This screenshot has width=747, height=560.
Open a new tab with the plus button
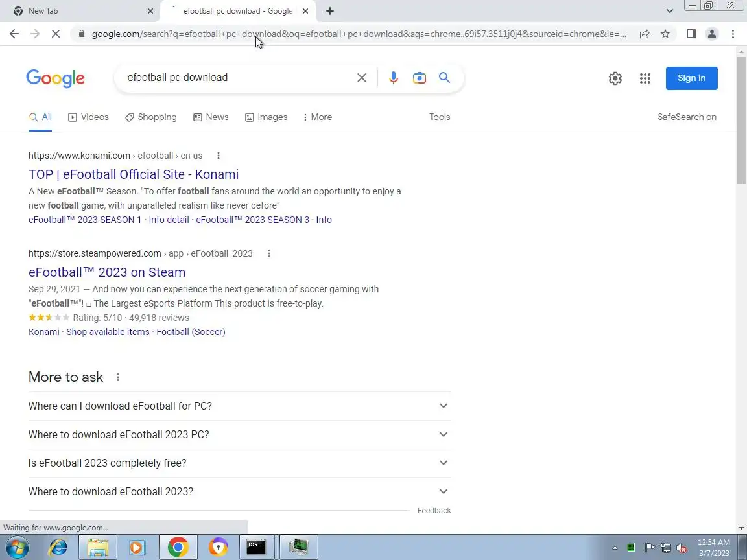tap(329, 11)
